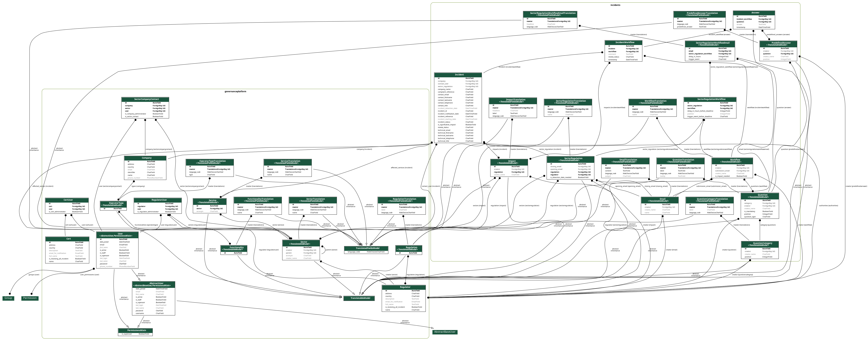868x341 pixels.
Task: Select the SectorCompanyContact model header
Action: [145, 99]
